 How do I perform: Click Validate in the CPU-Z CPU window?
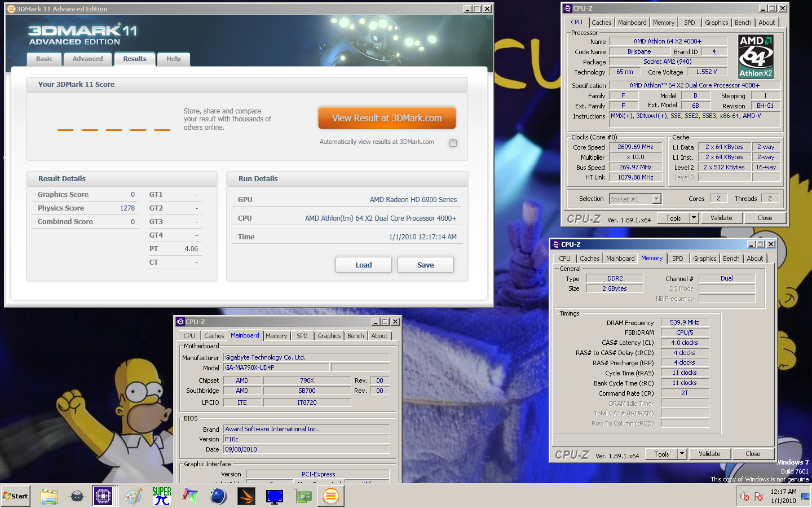721,218
